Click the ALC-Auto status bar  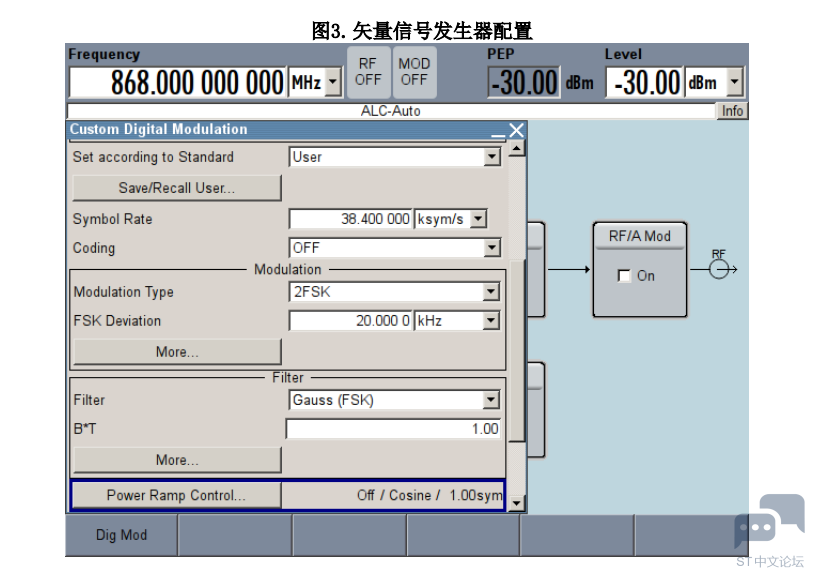(391, 111)
